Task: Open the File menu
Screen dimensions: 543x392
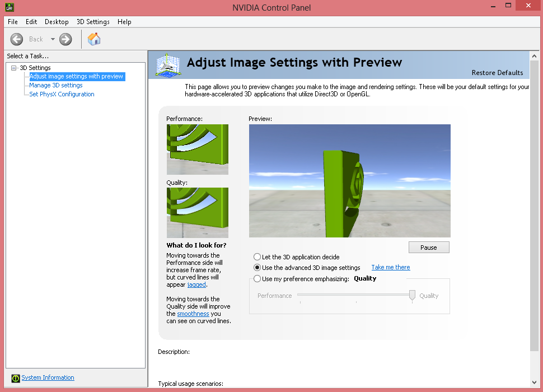Action: tap(13, 22)
